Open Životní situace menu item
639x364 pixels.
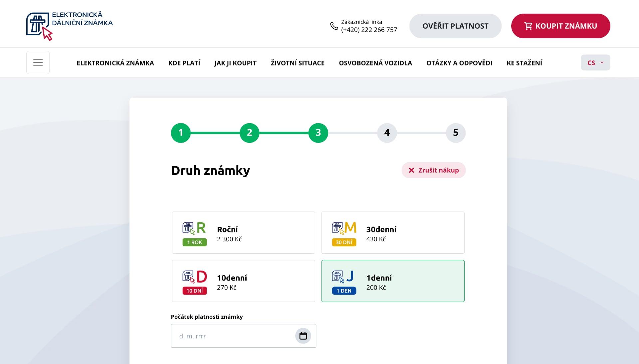pyautogui.click(x=298, y=63)
